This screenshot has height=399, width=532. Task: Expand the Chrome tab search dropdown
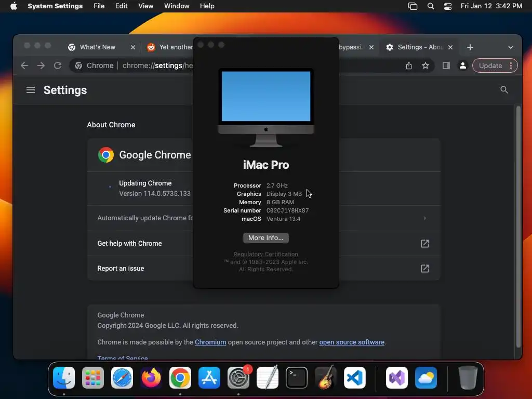pyautogui.click(x=511, y=47)
